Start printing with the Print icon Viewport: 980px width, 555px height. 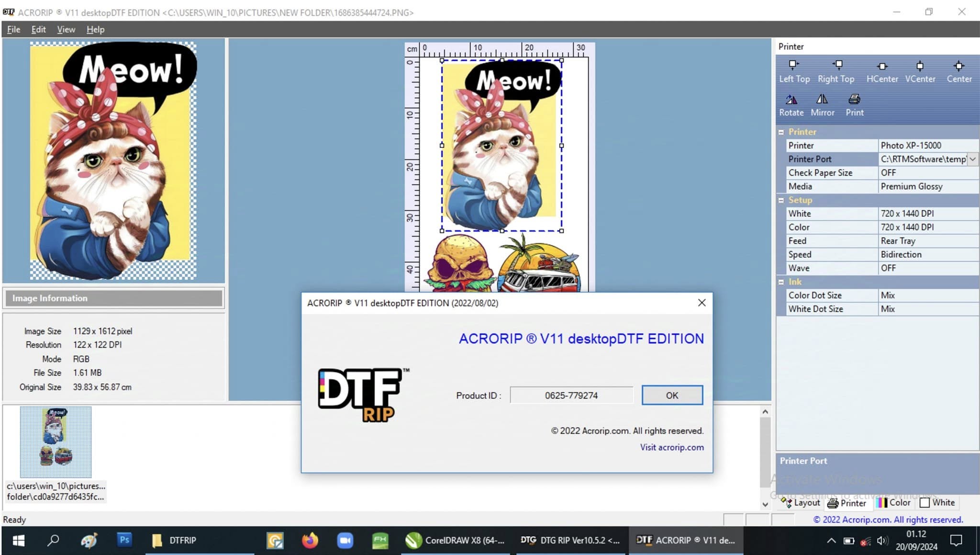pyautogui.click(x=854, y=105)
